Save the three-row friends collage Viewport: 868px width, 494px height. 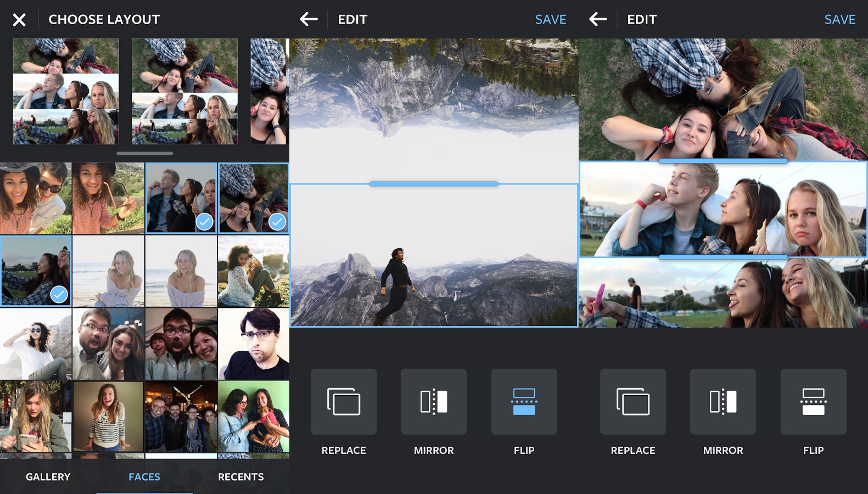[840, 20]
